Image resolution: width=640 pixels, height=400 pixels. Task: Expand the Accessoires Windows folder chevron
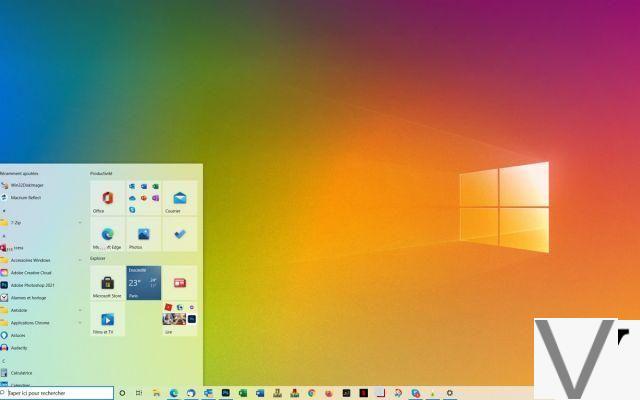(80, 260)
